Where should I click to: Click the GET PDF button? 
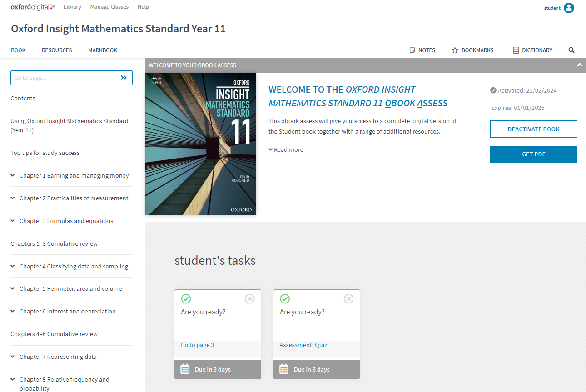coord(533,154)
